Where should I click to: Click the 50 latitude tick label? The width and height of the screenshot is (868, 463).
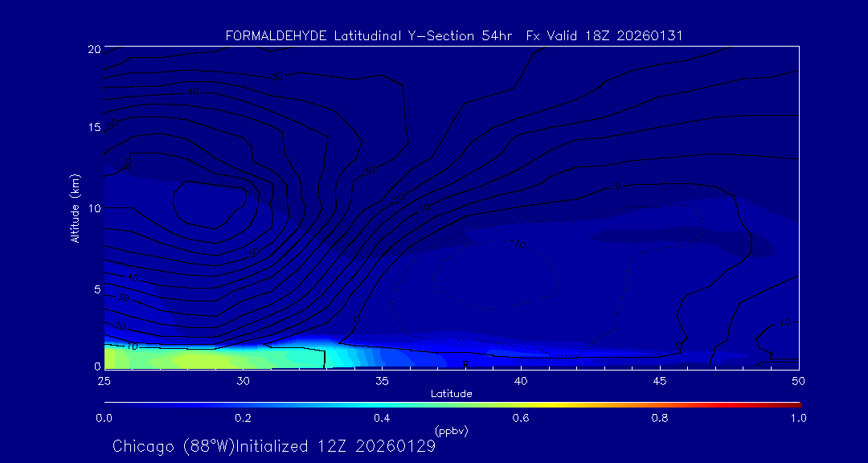pyautogui.click(x=798, y=379)
